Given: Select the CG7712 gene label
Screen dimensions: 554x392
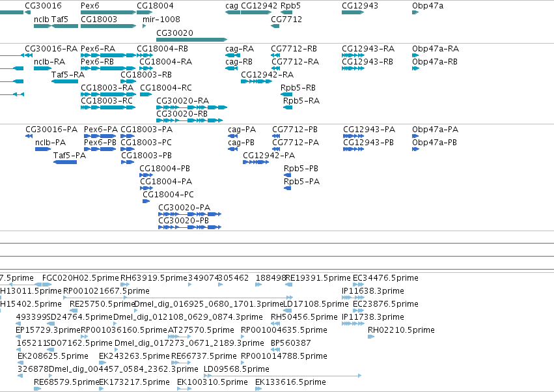Looking at the screenshot, I should pos(286,19).
